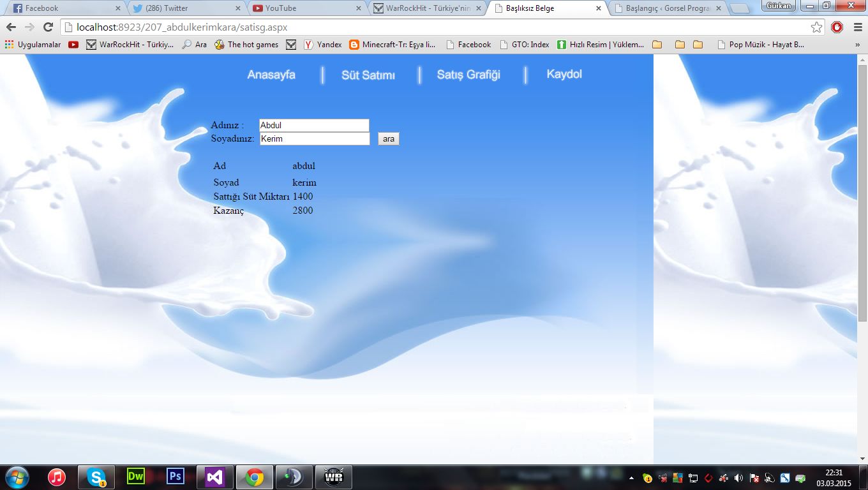Click the Skype taskbar icon
The height and width of the screenshot is (490, 868).
(x=96, y=477)
